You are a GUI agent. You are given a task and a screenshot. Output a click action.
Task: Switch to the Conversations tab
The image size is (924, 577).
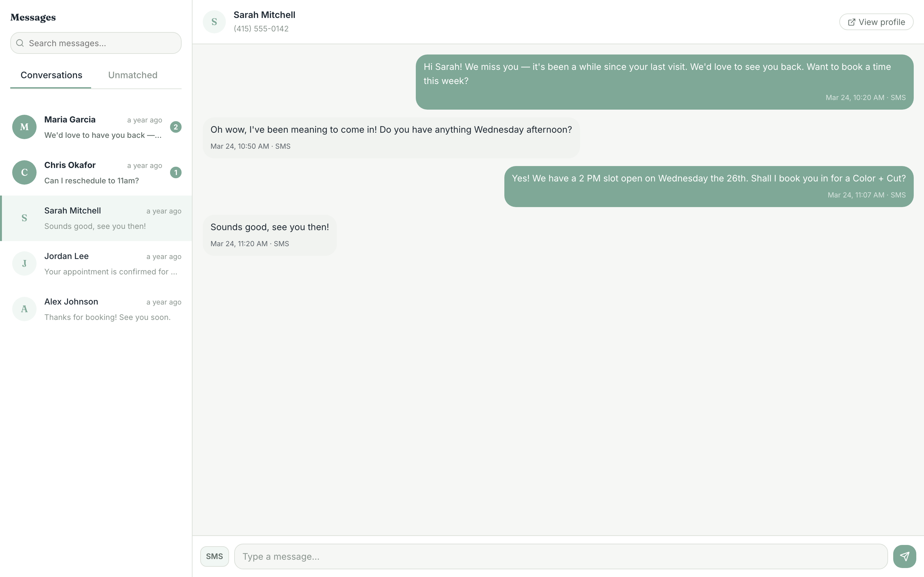pyautogui.click(x=51, y=75)
